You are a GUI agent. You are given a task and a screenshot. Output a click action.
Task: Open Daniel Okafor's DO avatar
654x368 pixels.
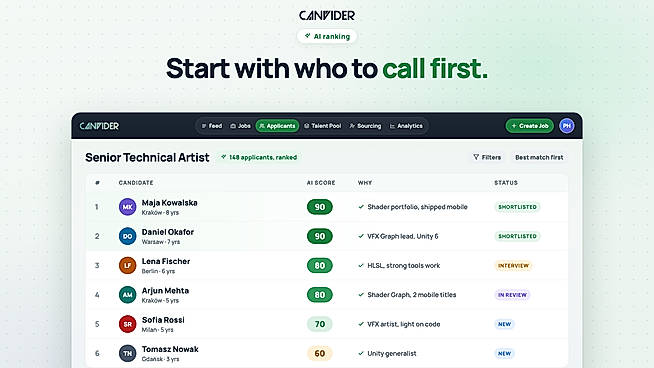[127, 236]
